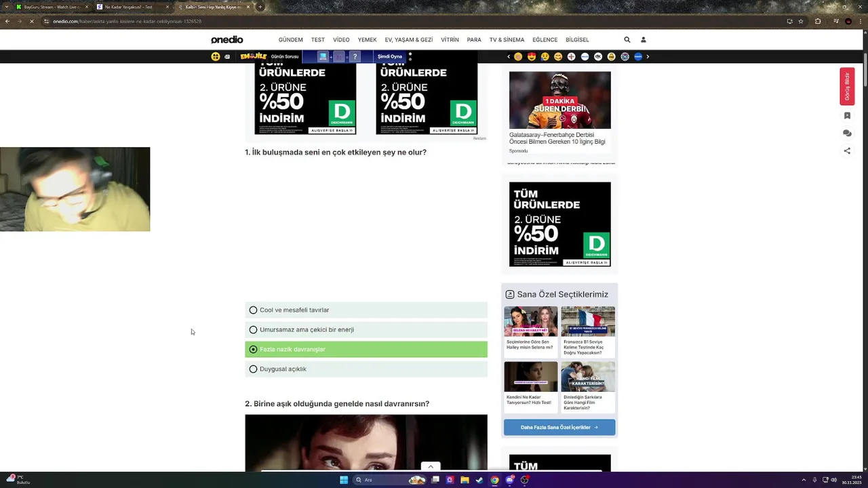Select 'Fazla nazik davranışlar' option

tap(366, 349)
